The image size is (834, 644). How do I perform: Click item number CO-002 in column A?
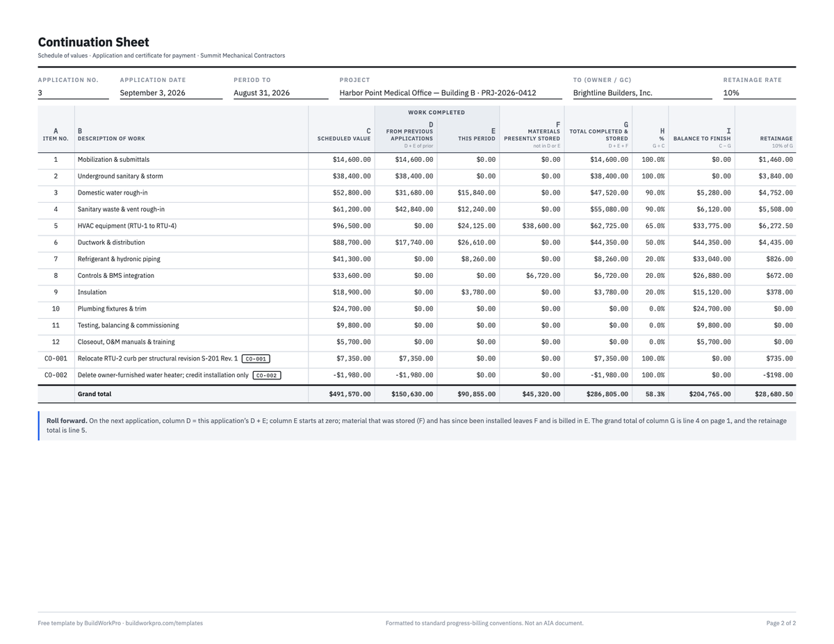pos(56,375)
